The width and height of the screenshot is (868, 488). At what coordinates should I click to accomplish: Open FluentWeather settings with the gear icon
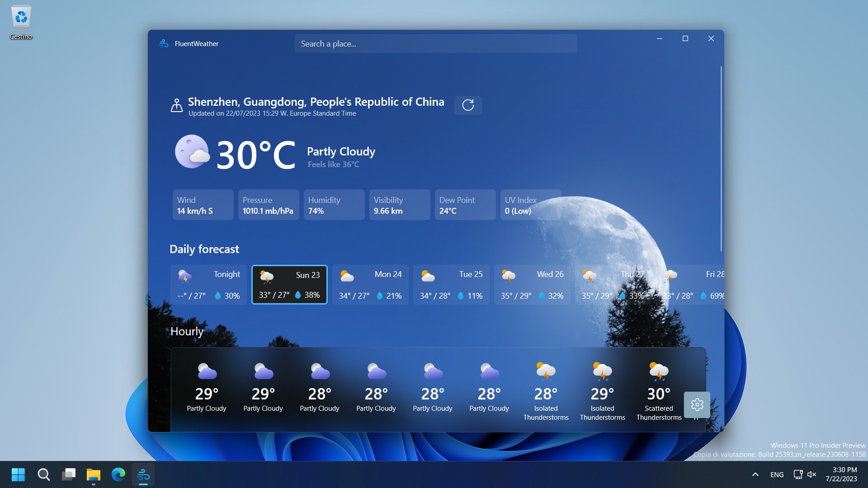pyautogui.click(x=697, y=404)
